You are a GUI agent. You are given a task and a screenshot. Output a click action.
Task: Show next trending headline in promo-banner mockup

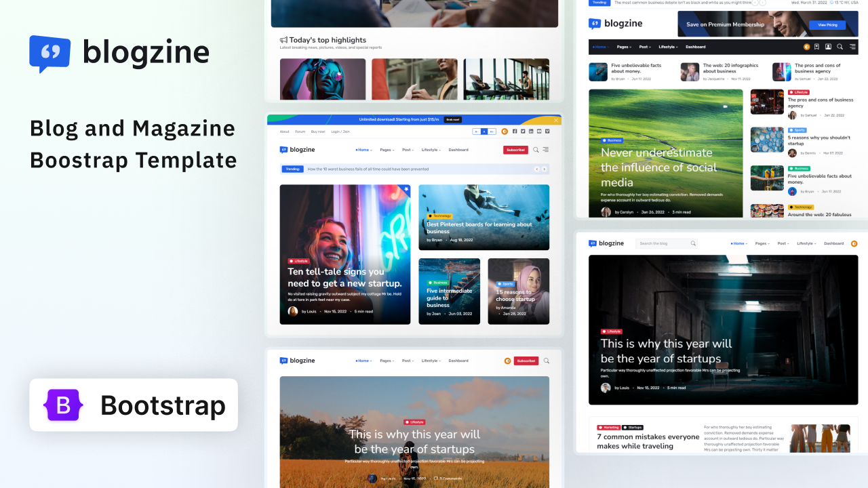pos(545,169)
